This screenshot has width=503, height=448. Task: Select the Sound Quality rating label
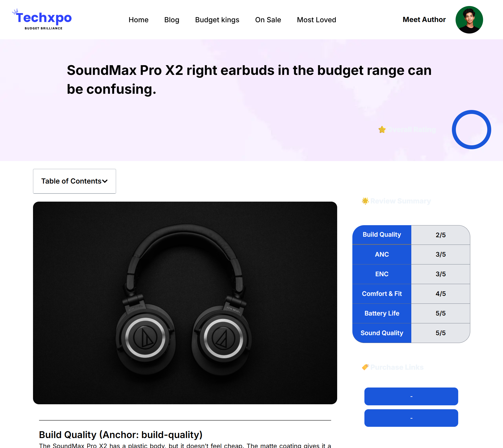click(x=382, y=333)
